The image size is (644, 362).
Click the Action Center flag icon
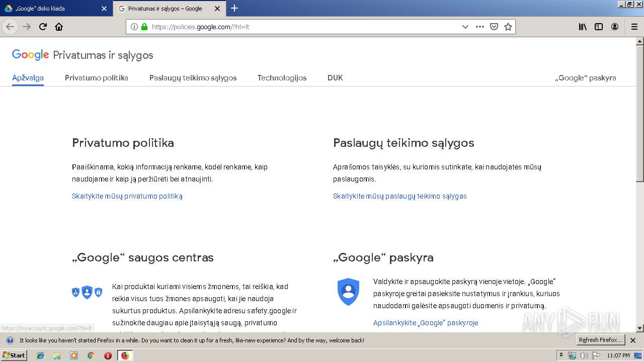[596, 355]
